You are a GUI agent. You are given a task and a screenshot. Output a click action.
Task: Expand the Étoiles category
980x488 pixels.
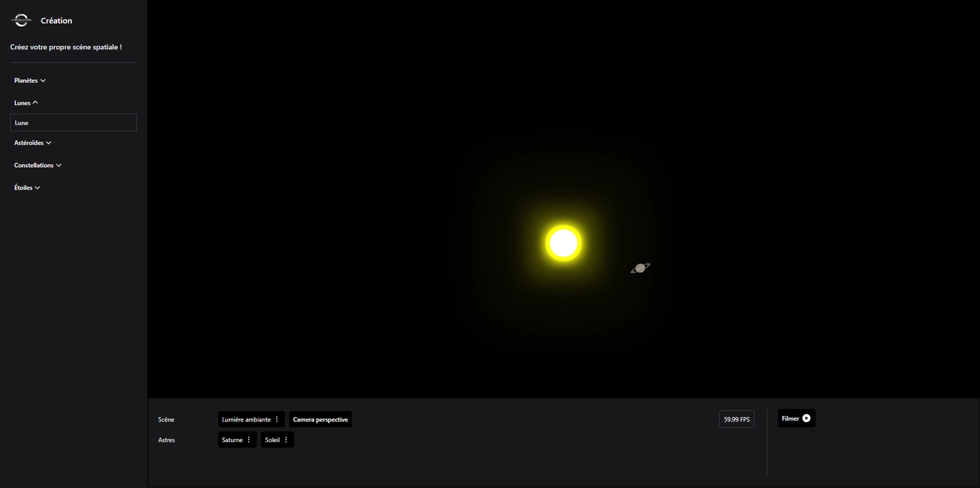(27, 188)
